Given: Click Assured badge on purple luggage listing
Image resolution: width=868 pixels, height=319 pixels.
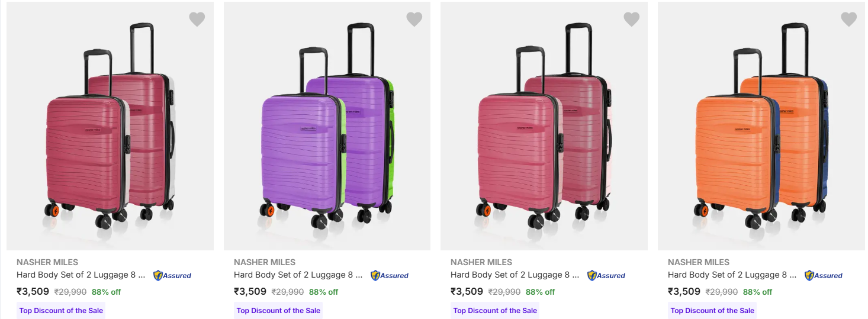Looking at the screenshot, I should coord(390,275).
